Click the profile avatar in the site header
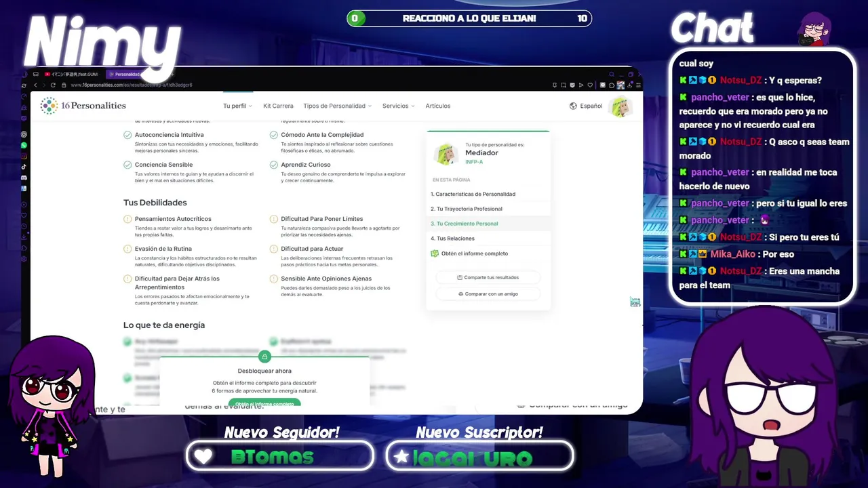The width and height of the screenshot is (868, 488). coord(620,106)
